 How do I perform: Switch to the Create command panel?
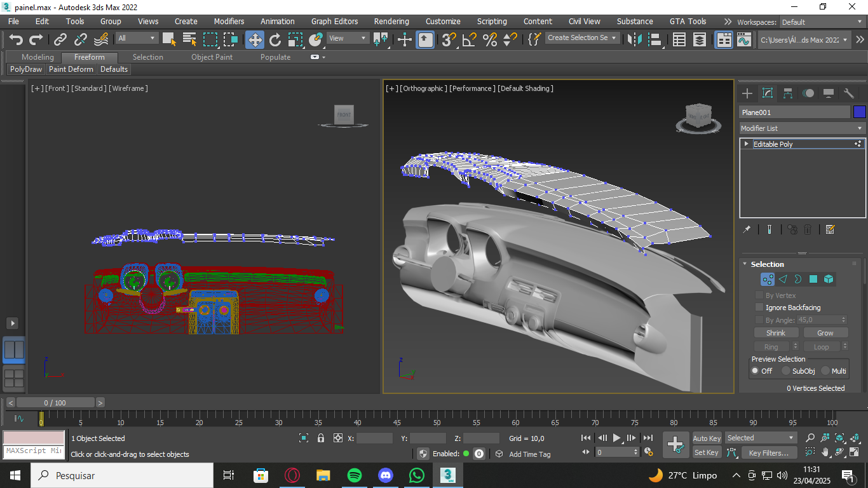click(x=747, y=93)
